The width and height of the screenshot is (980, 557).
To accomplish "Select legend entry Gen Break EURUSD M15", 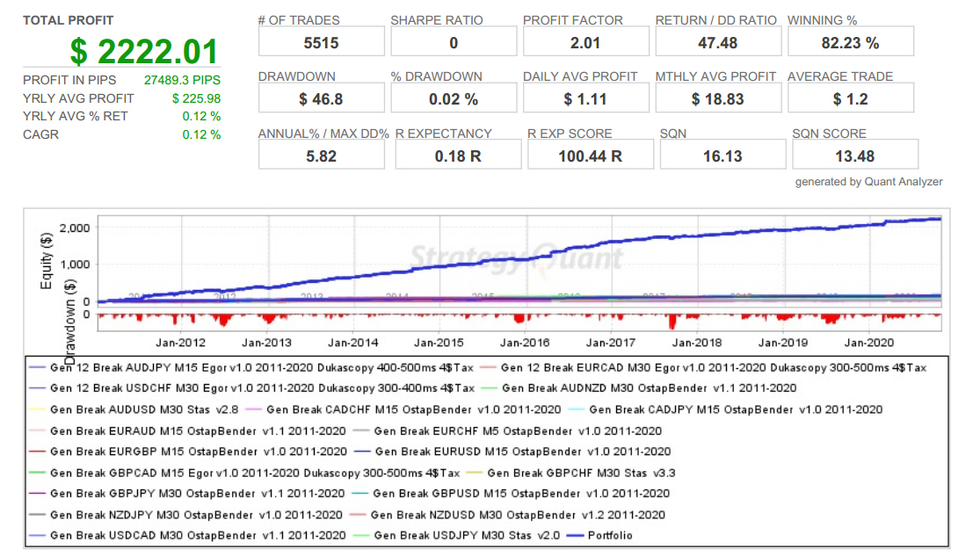I will (x=512, y=451).
